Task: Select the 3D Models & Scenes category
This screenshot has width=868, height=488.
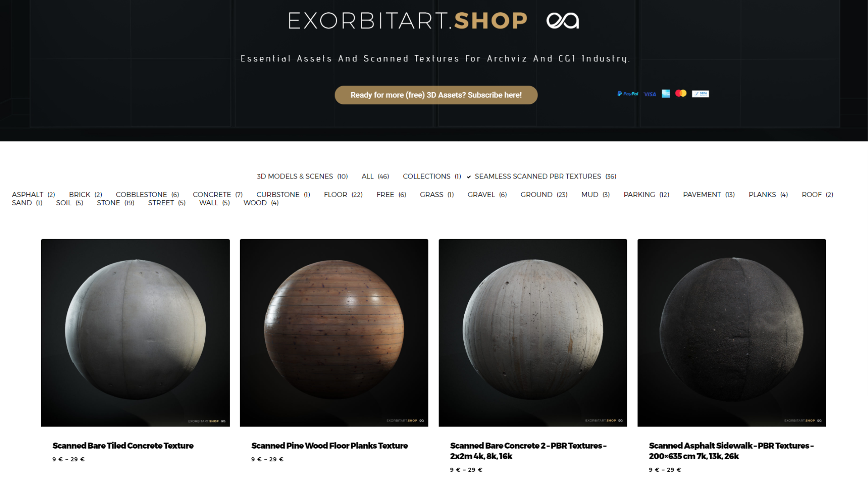Action: coord(302,176)
